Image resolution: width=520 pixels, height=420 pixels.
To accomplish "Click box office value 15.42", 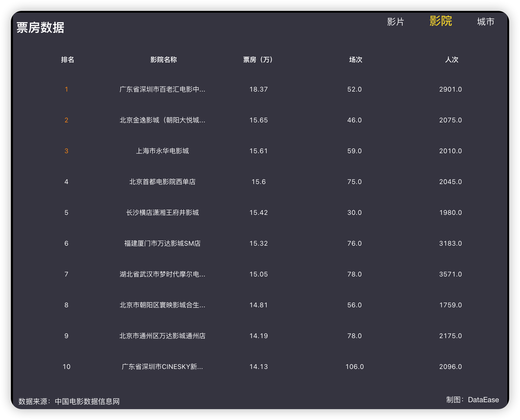I will pos(258,213).
